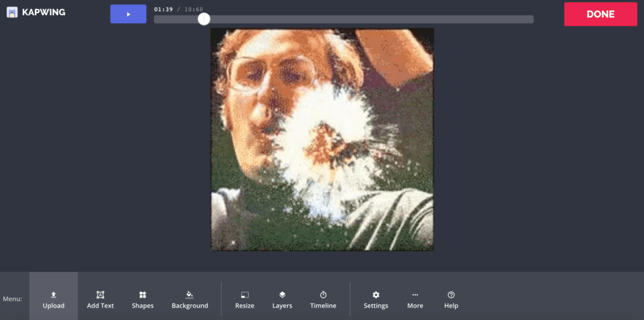Open the Background fill option

(x=190, y=300)
